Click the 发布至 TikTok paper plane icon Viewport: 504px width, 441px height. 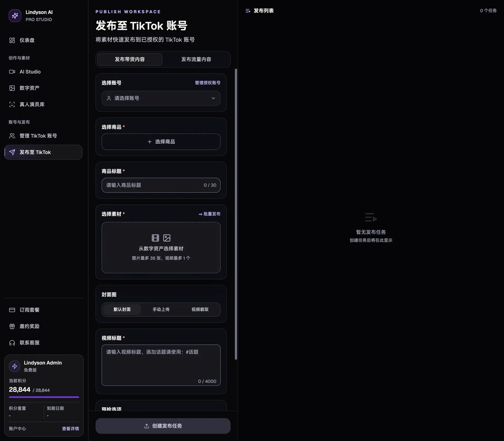[x=12, y=152]
